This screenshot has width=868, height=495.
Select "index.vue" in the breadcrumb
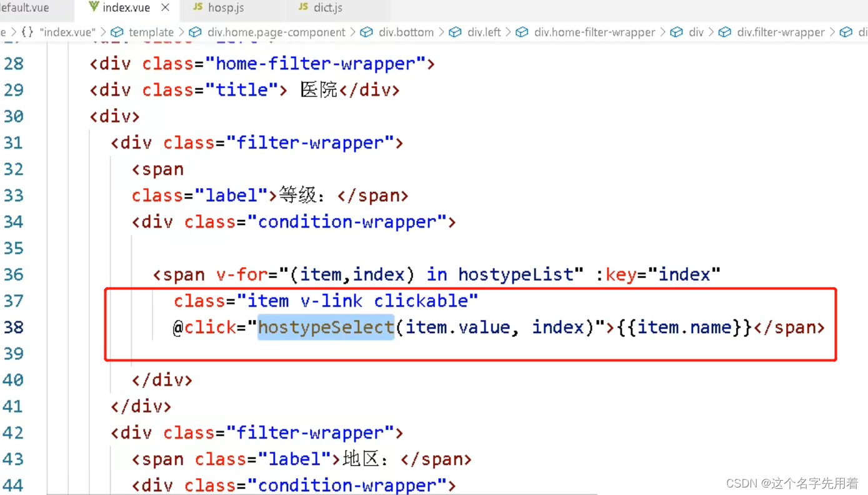[67, 32]
